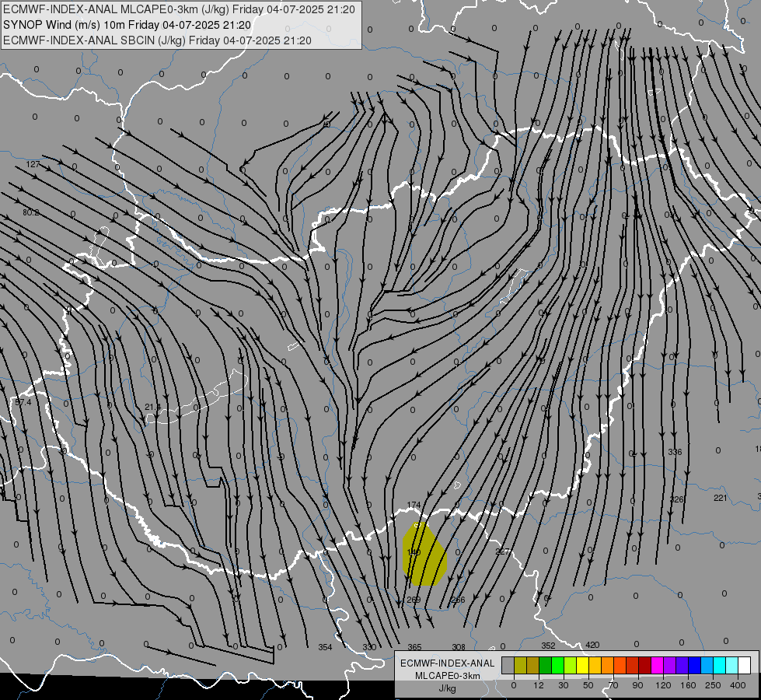Click the legend scale label '120'
The image size is (761, 700).
(663, 685)
